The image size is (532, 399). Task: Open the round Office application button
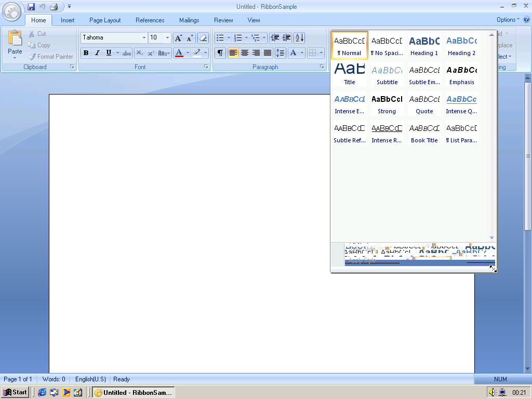[x=12, y=11]
